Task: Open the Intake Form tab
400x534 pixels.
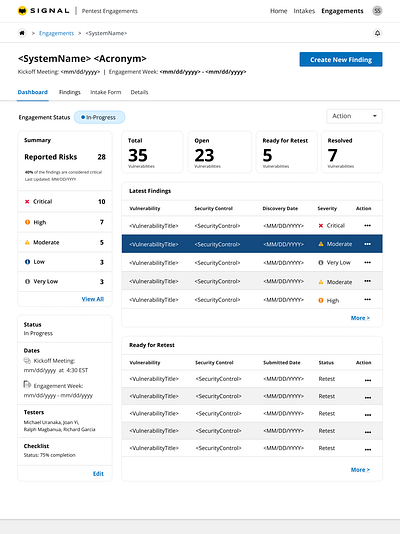Action: 106,92
